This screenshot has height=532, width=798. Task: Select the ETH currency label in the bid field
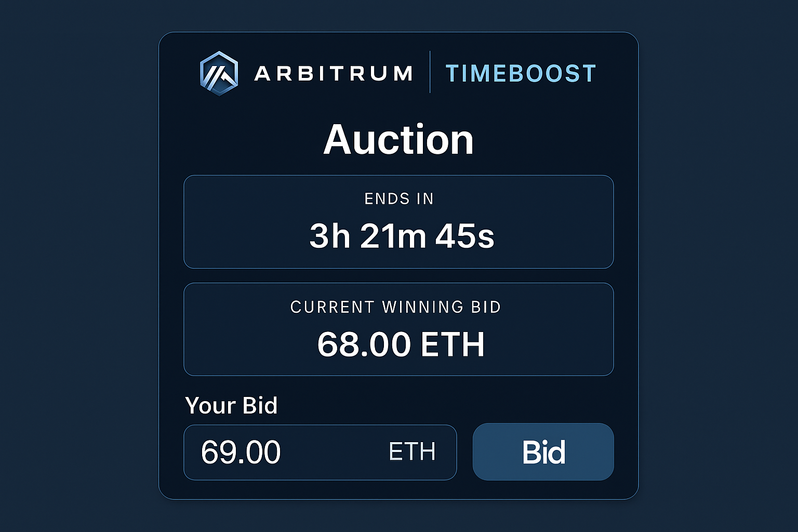[x=413, y=451]
